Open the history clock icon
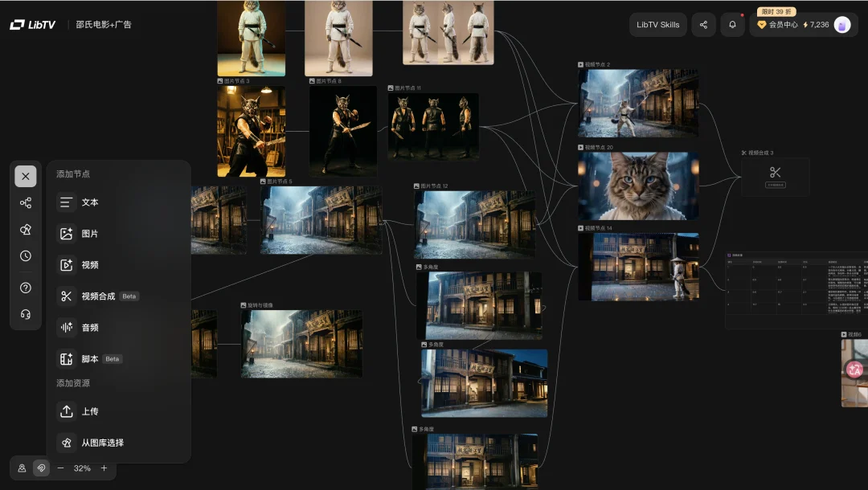Screen dimensions: 868x490 click(x=26, y=256)
